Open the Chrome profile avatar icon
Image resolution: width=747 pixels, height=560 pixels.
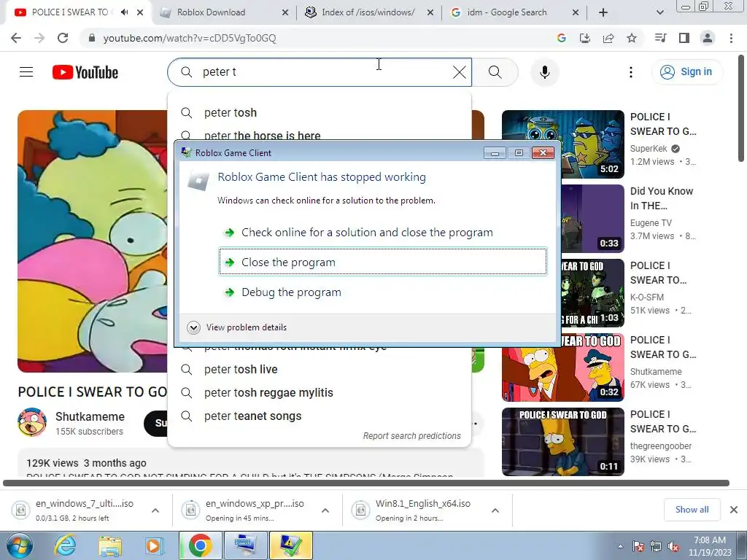tap(708, 38)
